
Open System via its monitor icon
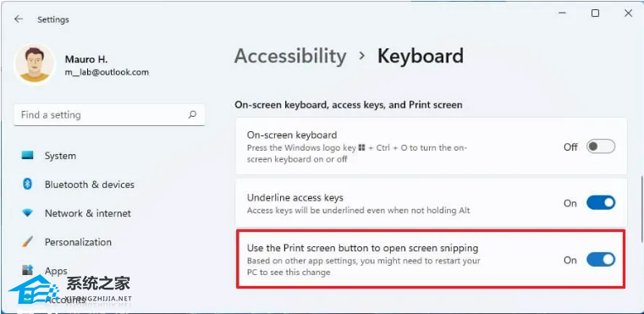[28, 156]
